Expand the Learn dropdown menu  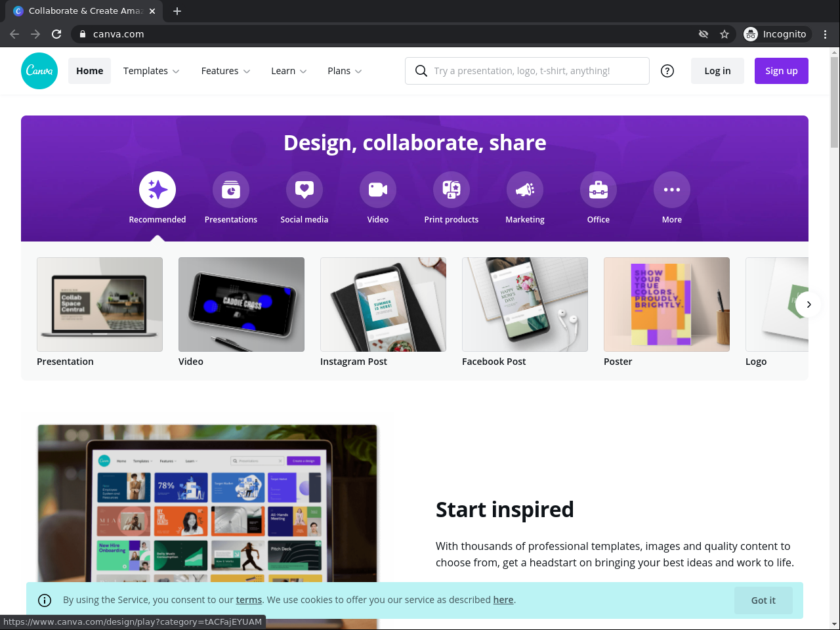click(289, 71)
